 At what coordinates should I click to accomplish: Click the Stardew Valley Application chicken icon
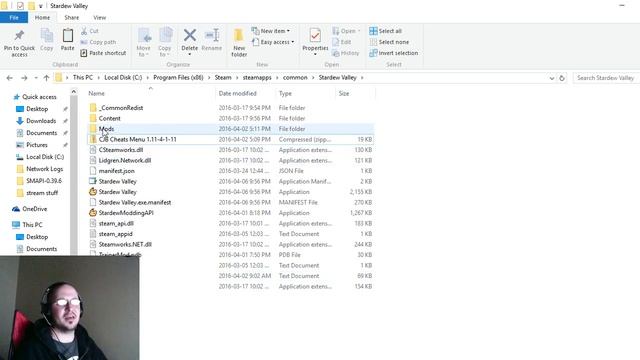click(93, 191)
